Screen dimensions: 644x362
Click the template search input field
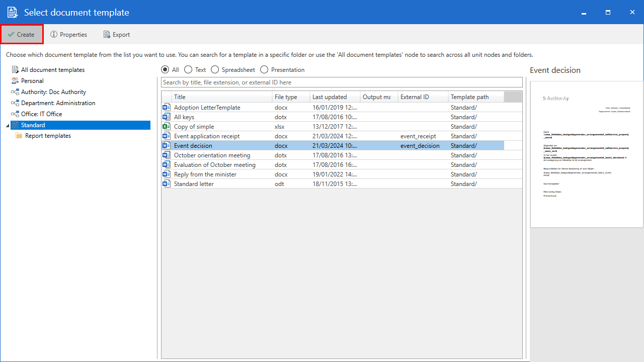point(342,82)
